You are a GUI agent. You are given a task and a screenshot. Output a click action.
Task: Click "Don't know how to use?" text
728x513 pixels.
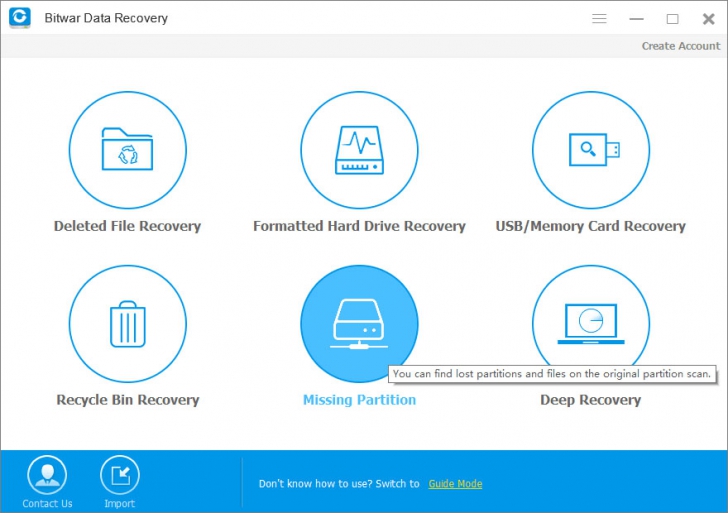click(x=316, y=484)
